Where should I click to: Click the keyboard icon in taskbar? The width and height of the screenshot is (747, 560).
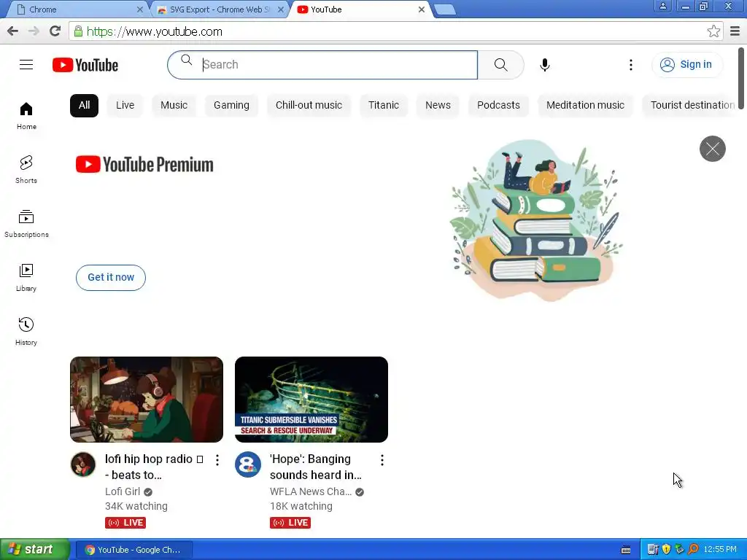pyautogui.click(x=626, y=550)
